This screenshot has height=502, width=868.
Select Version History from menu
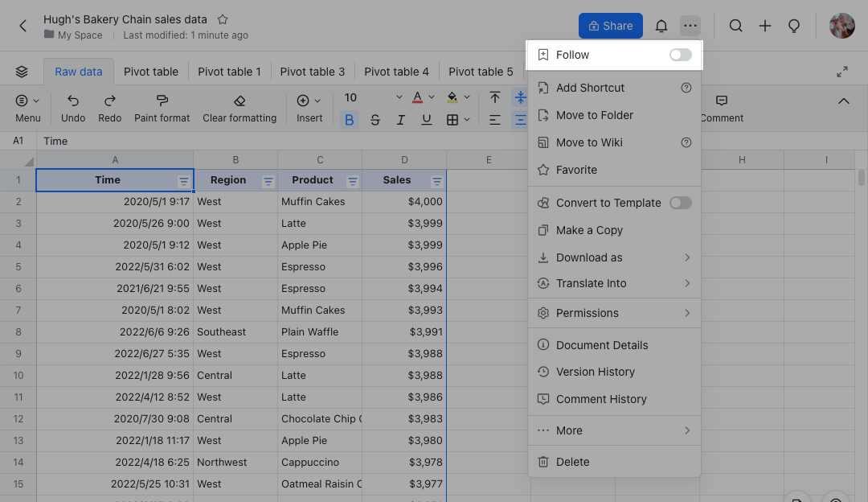pyautogui.click(x=595, y=372)
